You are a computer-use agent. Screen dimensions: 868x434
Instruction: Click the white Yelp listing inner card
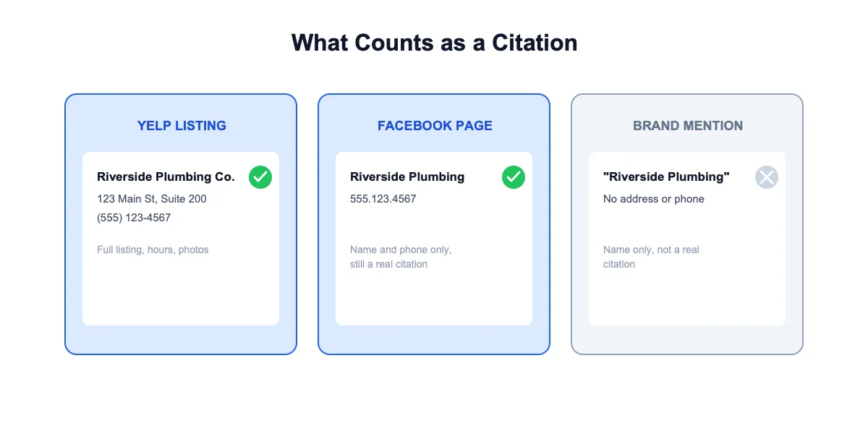(x=181, y=239)
